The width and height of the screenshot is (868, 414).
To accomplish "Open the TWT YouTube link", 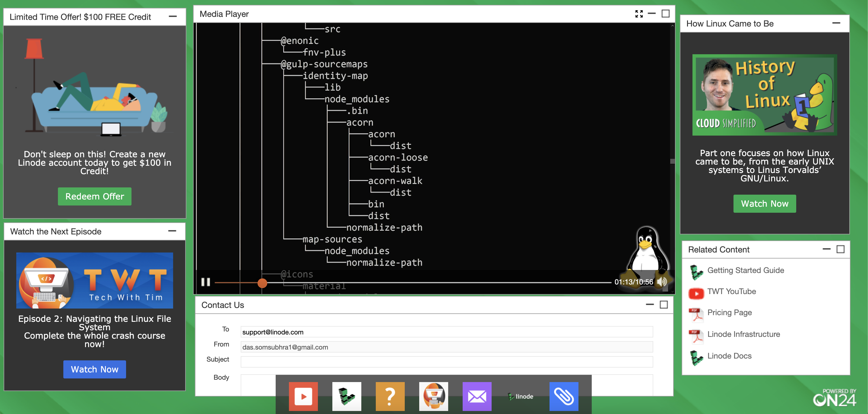I will (x=731, y=291).
